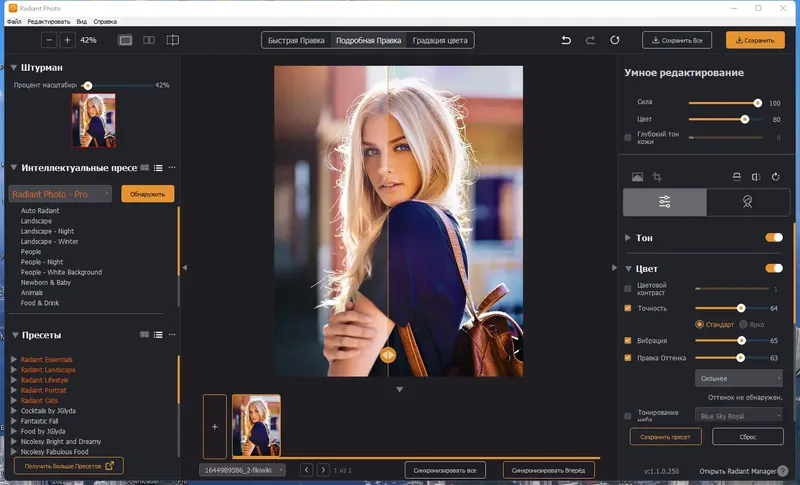Click the rotate image icon
The width and height of the screenshot is (800, 485).
click(x=776, y=177)
